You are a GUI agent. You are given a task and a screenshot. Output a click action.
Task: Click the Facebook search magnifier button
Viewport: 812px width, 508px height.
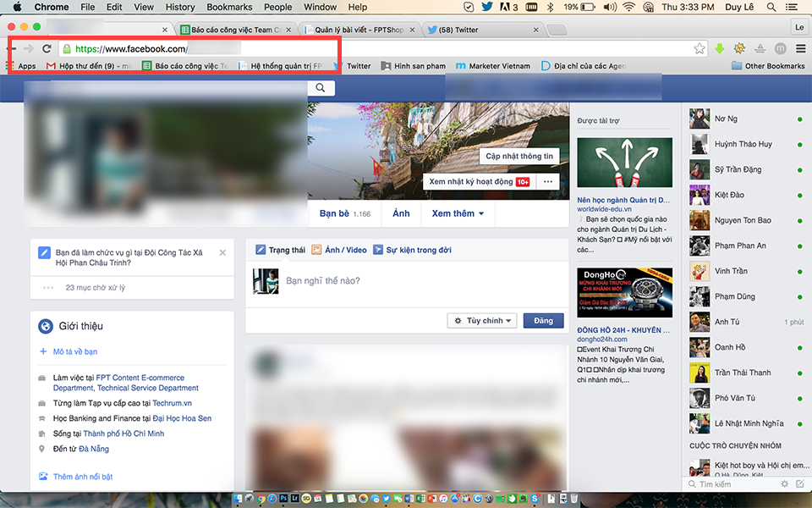(x=321, y=87)
